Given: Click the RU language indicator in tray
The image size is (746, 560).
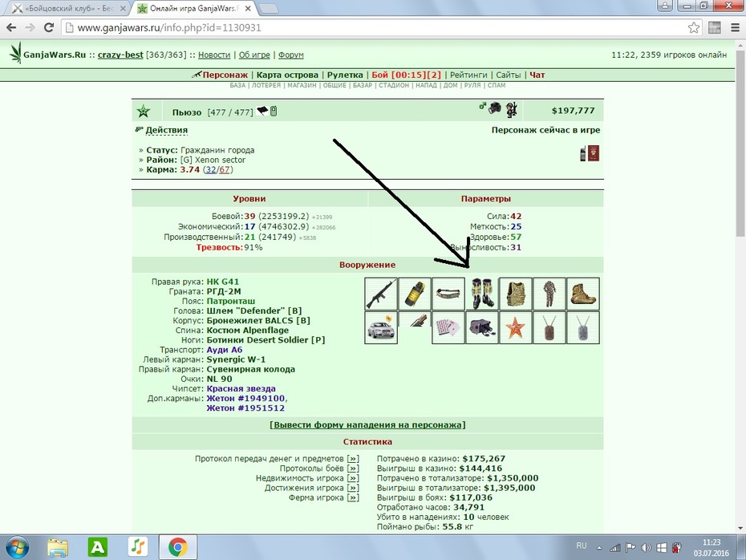Looking at the screenshot, I should (x=582, y=546).
